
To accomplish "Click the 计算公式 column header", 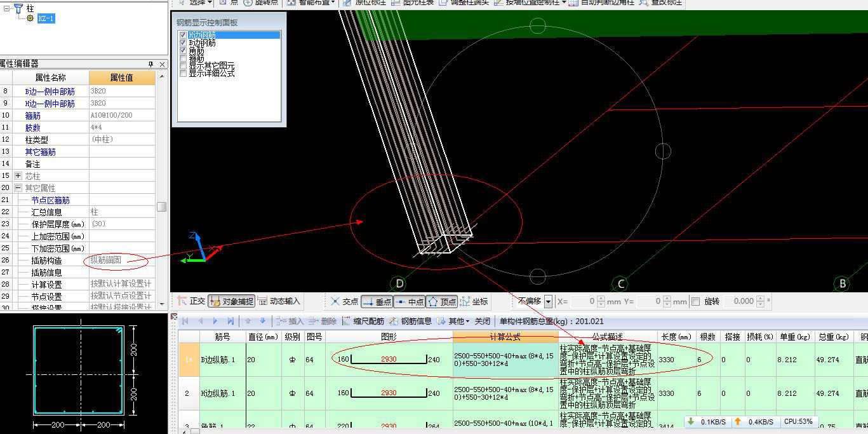I will (x=505, y=337).
